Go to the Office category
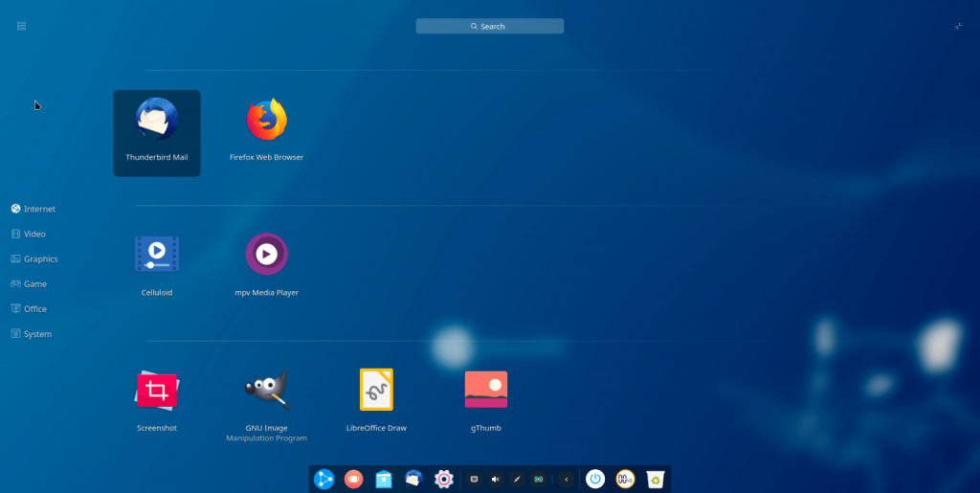The width and height of the screenshot is (980, 493). (x=29, y=308)
